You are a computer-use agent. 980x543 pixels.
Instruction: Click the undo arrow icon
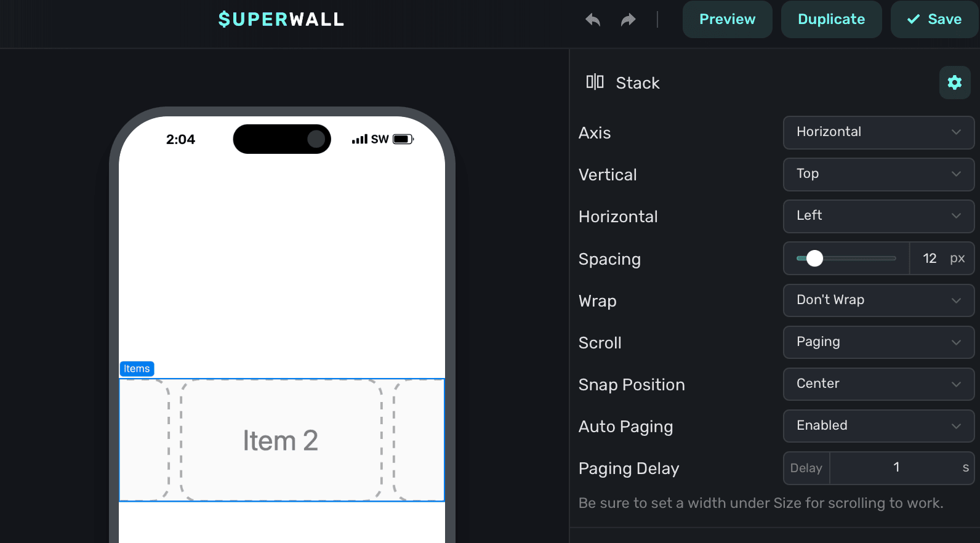[593, 20]
